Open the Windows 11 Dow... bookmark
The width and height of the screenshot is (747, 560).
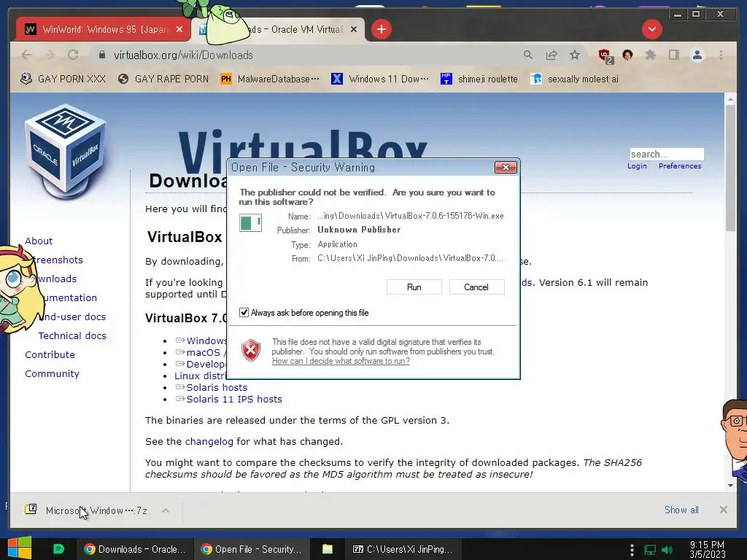pos(379,79)
